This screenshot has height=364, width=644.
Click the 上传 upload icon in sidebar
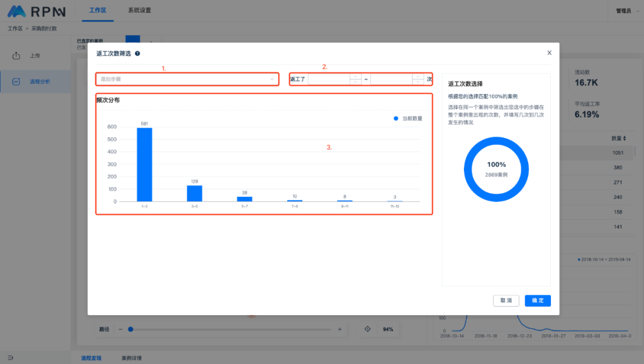point(17,56)
